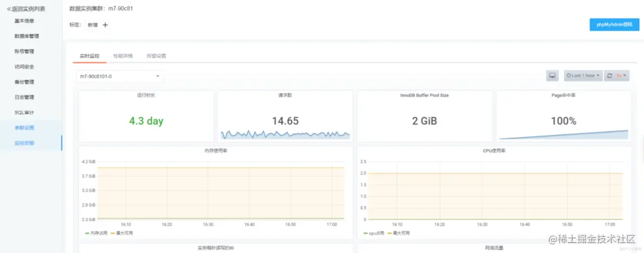The height and width of the screenshot is (253, 644).
Task: Switch to the 告警设置 tab
Action: 156,56
